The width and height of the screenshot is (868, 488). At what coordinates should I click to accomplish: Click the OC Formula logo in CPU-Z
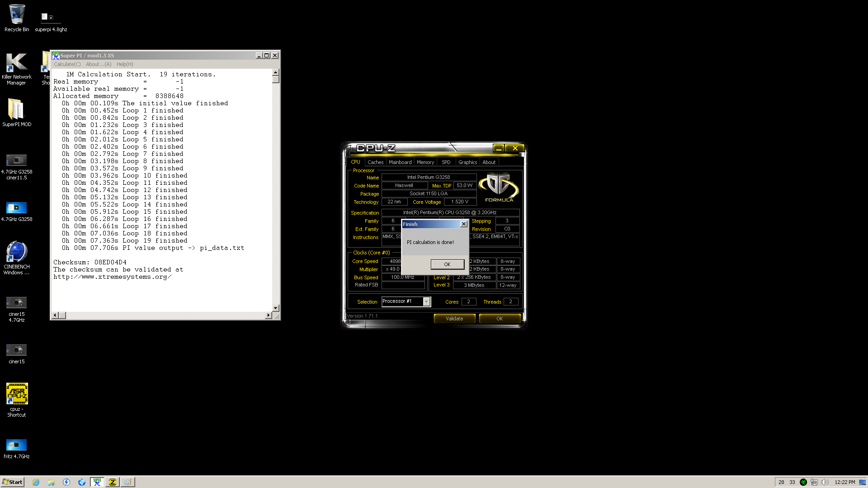pos(499,187)
